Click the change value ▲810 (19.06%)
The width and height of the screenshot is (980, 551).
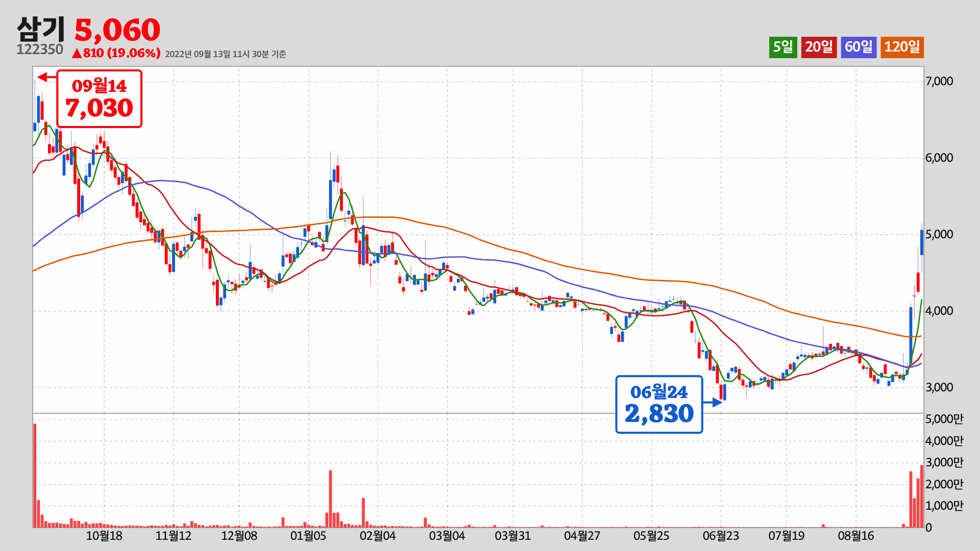(x=116, y=53)
